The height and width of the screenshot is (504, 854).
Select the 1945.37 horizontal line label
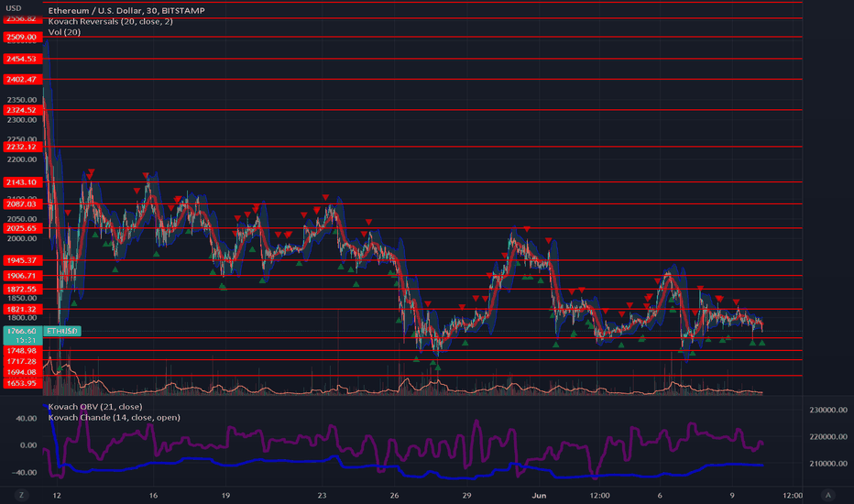coord(23,260)
